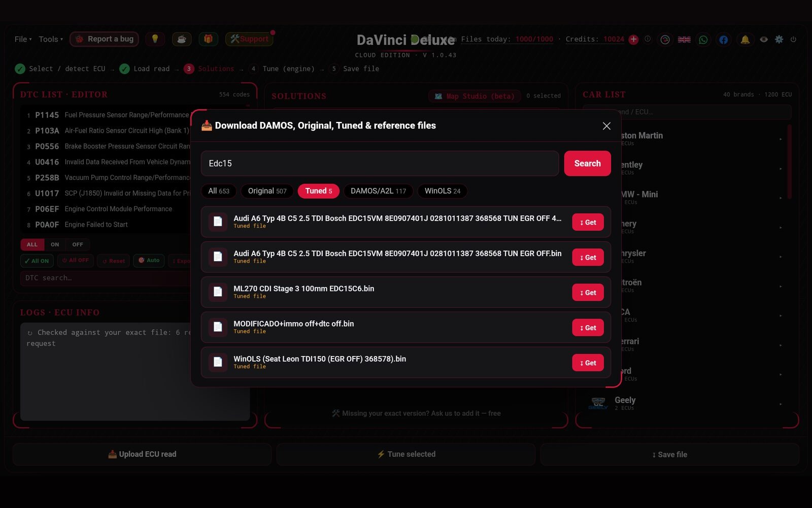Click the Load read step checkmark
Viewport: 812px width, 508px height.
(x=124, y=69)
